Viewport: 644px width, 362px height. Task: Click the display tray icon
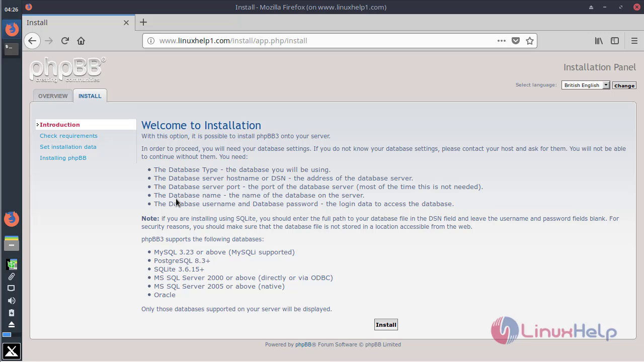pos(11,289)
